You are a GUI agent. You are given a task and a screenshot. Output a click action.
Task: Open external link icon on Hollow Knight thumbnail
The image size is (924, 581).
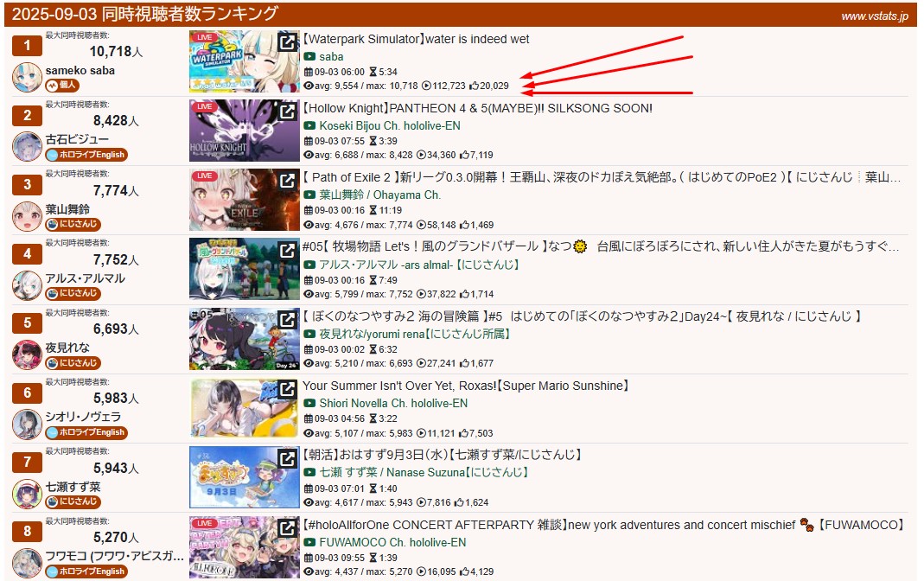[287, 111]
